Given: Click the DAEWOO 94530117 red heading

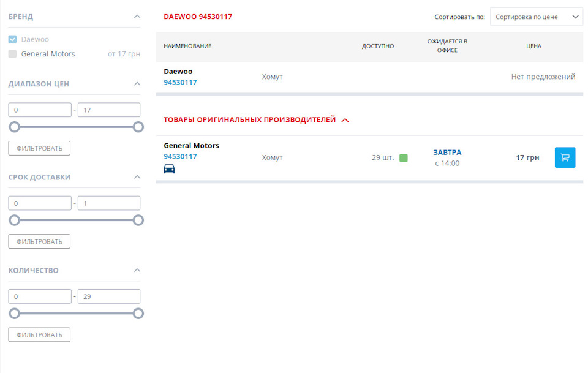Looking at the screenshot, I should [198, 17].
